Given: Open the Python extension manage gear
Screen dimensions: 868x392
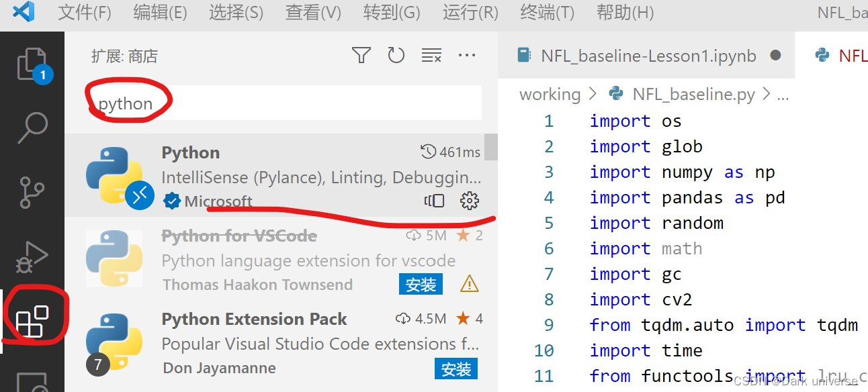Looking at the screenshot, I should (x=470, y=200).
